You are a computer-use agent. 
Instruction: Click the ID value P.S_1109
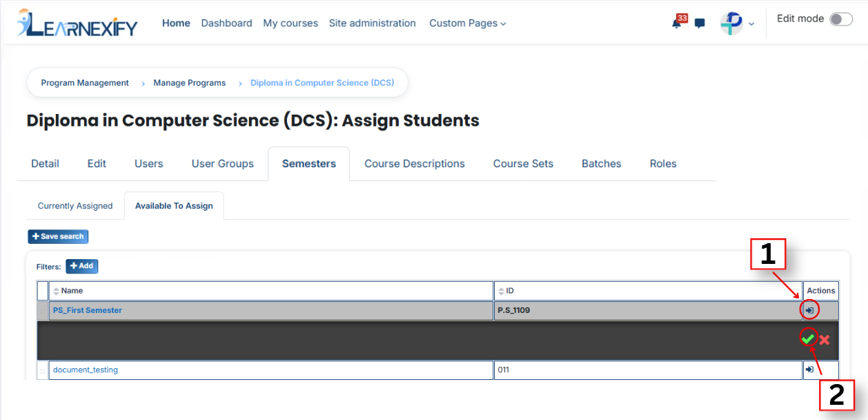point(514,310)
